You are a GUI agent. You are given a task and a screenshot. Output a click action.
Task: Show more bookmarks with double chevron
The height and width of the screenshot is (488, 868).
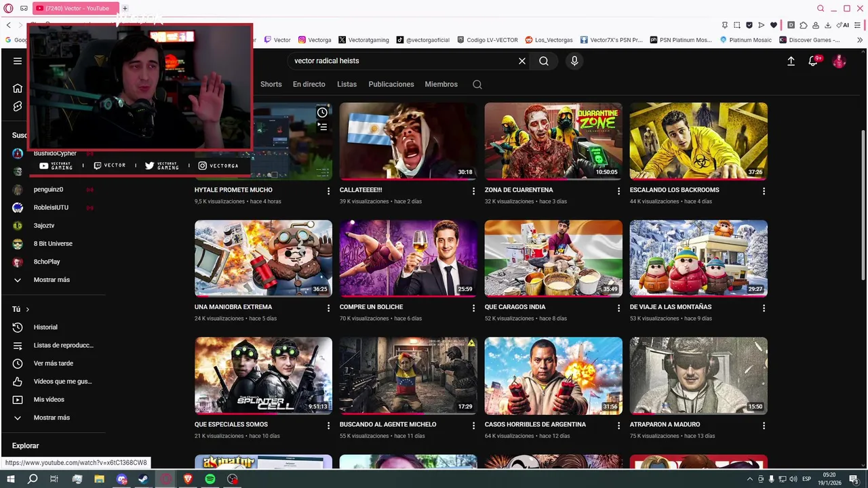click(x=860, y=40)
